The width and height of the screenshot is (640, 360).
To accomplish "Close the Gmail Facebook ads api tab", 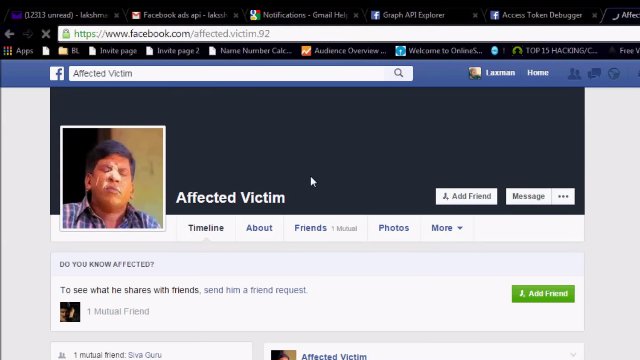I will 236,16.
